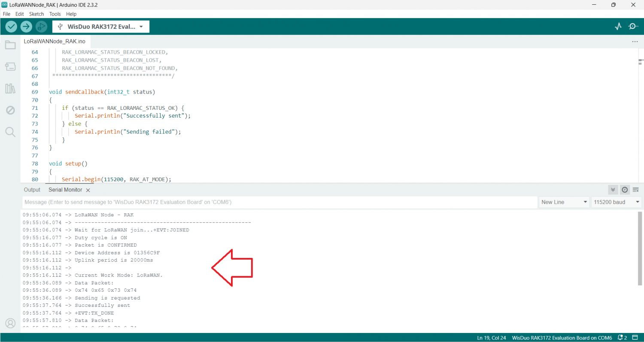Upload sketch with the arrow button
644x342 pixels.
point(26,27)
